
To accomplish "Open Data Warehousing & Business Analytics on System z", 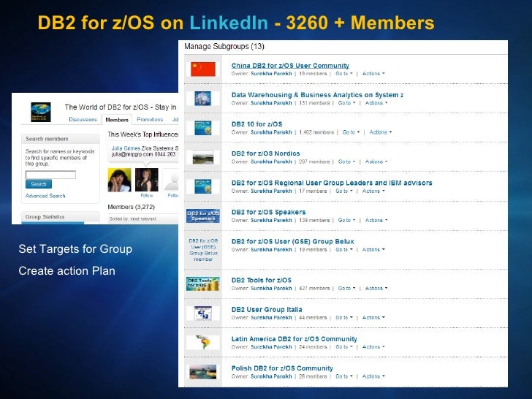I will [x=317, y=95].
